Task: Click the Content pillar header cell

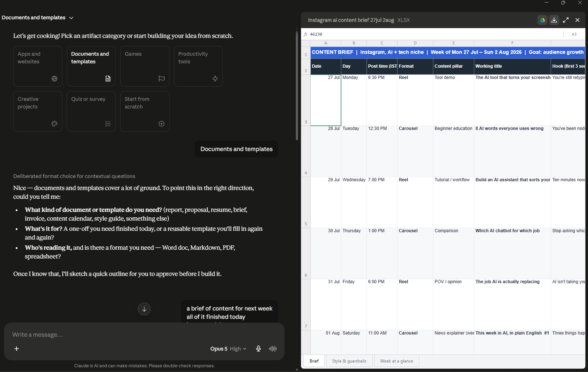Action: pos(454,66)
